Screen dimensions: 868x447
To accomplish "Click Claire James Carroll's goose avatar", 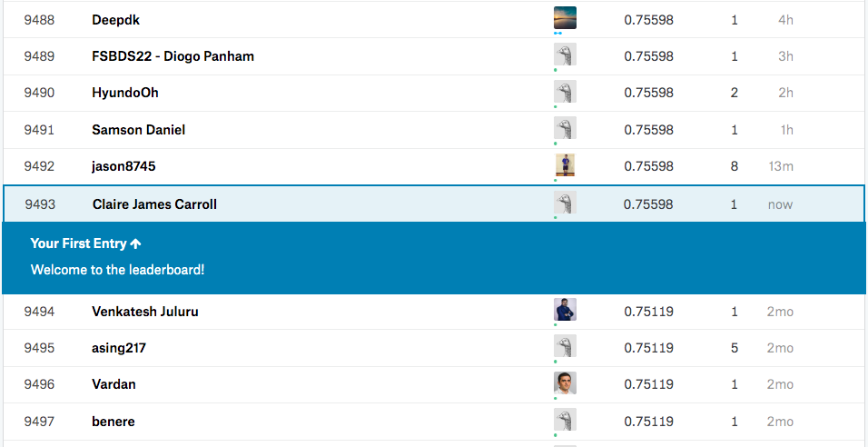I will point(565,203).
